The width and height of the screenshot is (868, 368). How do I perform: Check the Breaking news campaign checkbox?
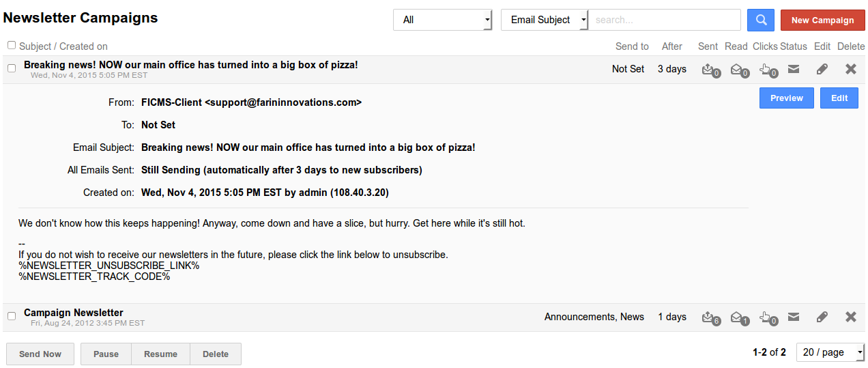click(x=12, y=68)
